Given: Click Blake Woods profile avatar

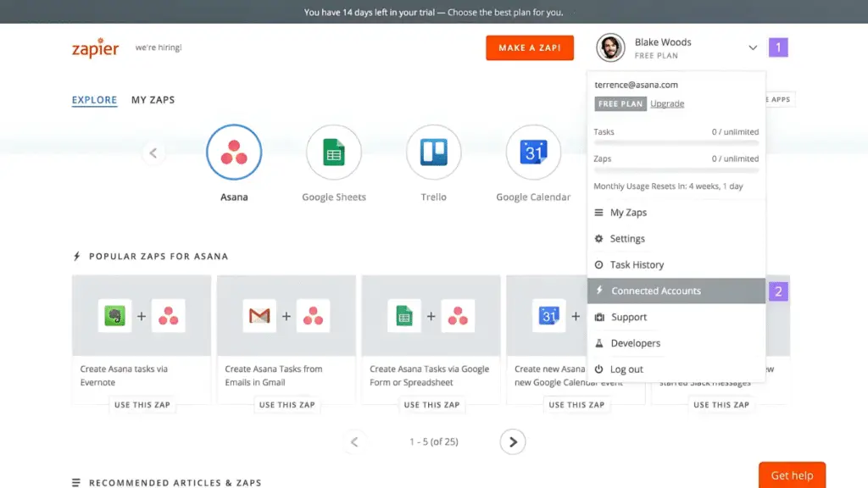Looking at the screenshot, I should pyautogui.click(x=610, y=48).
